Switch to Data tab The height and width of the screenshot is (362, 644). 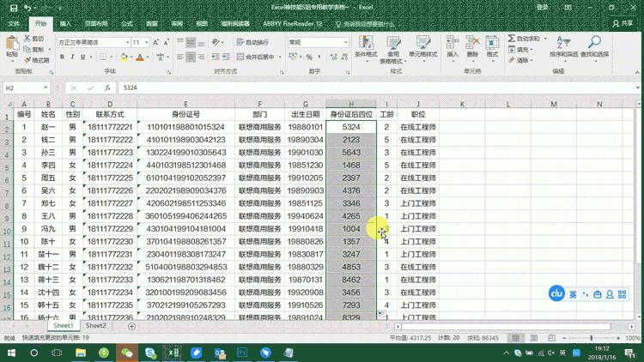(x=152, y=24)
